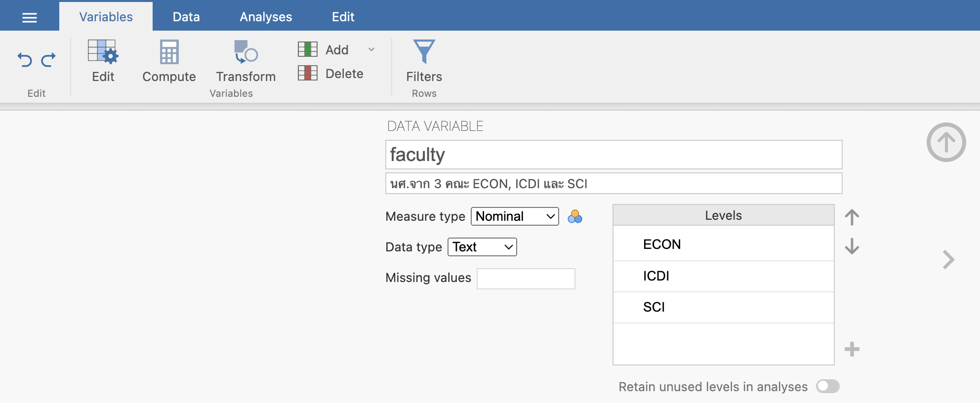Toggle Retain unused levels in analyses
The width and height of the screenshot is (980, 403).
[x=827, y=386]
